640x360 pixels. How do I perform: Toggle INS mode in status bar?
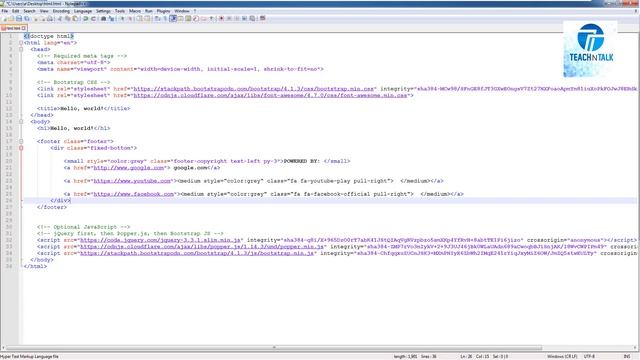click(627, 357)
